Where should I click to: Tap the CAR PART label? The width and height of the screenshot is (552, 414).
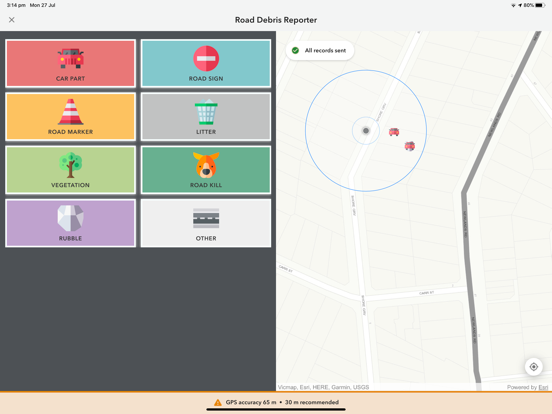click(x=70, y=79)
